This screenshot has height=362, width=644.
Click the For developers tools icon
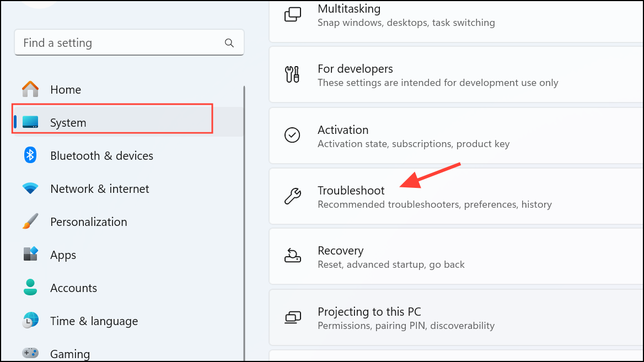tap(292, 75)
